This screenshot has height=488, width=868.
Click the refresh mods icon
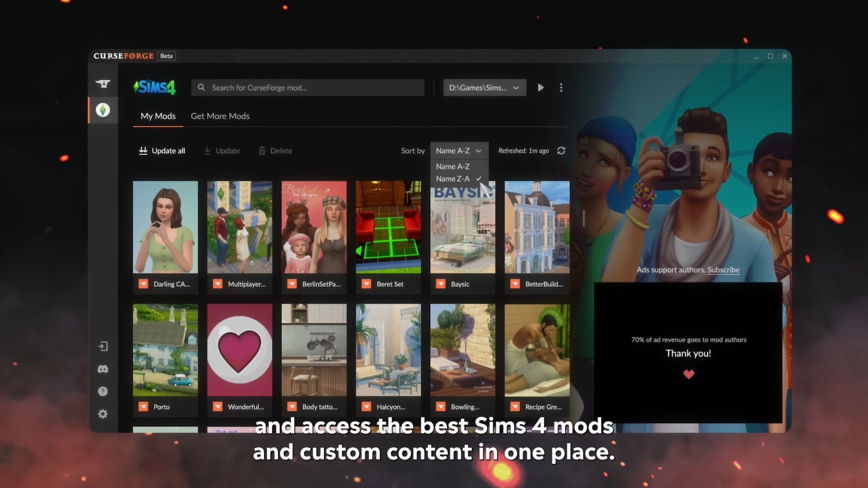(x=561, y=151)
